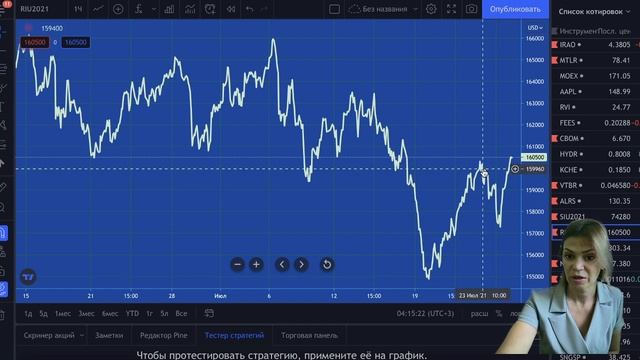Undo the last chart action
Screen dimensions: 640x360
tap(250, 9)
